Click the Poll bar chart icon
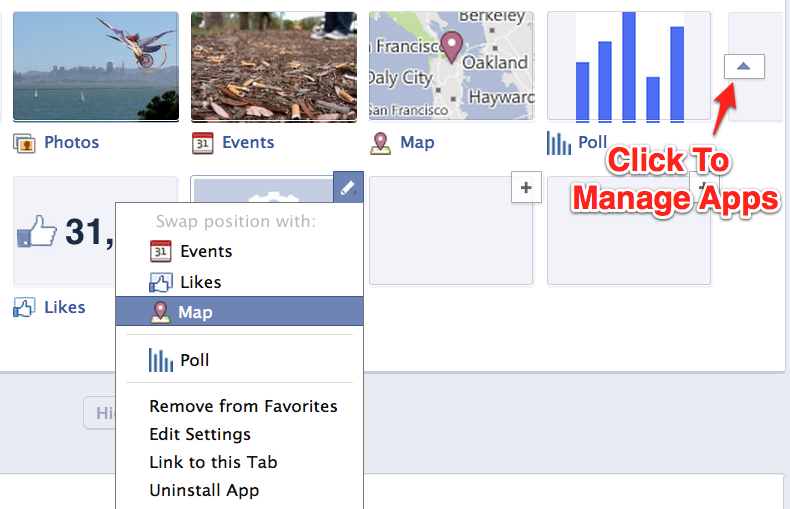 559,143
